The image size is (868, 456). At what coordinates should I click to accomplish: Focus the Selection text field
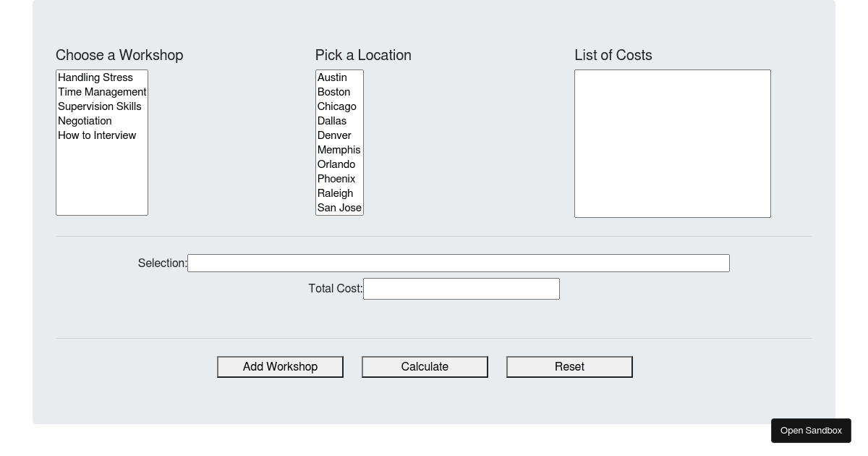click(x=458, y=263)
